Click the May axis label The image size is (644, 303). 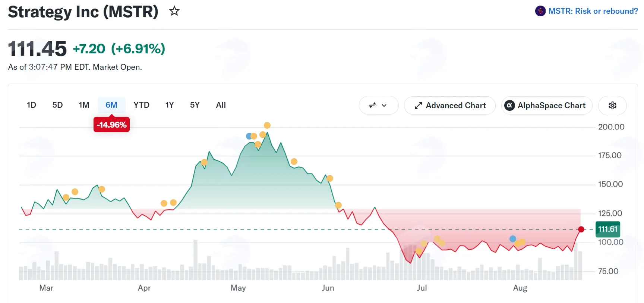[238, 288]
